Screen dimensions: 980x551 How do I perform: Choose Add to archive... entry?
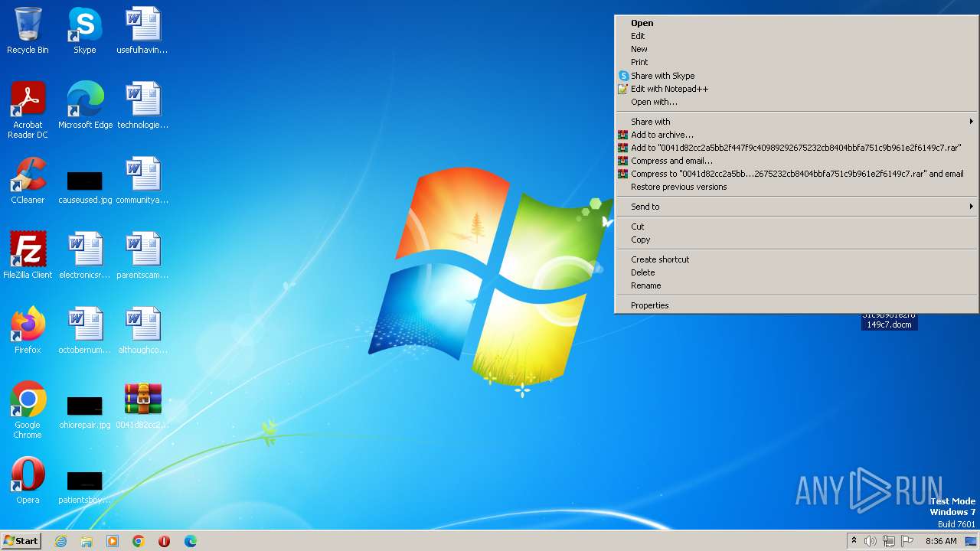click(796, 135)
